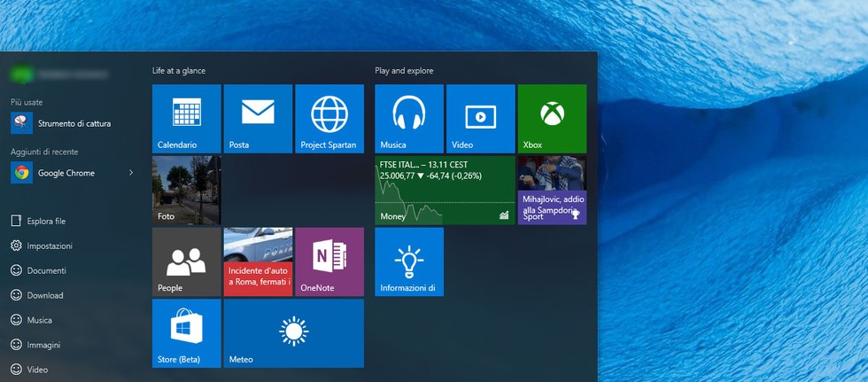Expand the Google Chrome jump list arrow

(131, 173)
